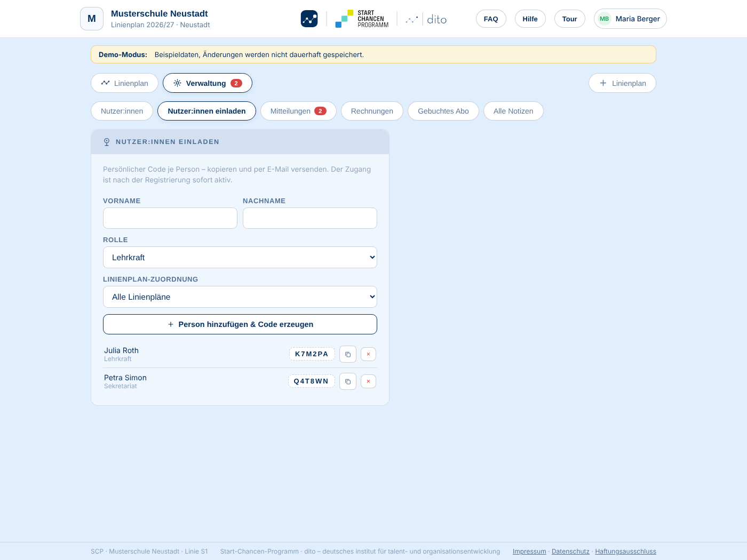The width and height of the screenshot is (747, 560).
Task: Open the Haftungsausschluss link
Action: tap(625, 551)
